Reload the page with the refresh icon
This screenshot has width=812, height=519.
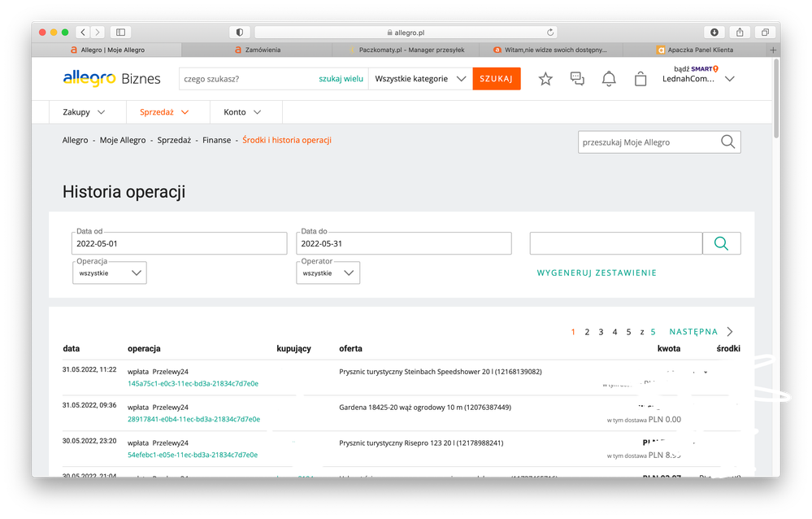(x=550, y=33)
